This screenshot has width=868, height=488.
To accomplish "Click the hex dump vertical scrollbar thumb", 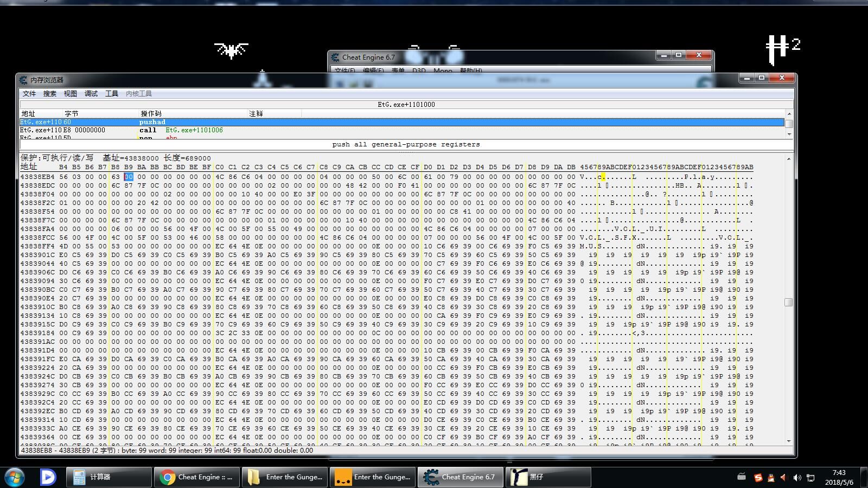I will (x=788, y=302).
